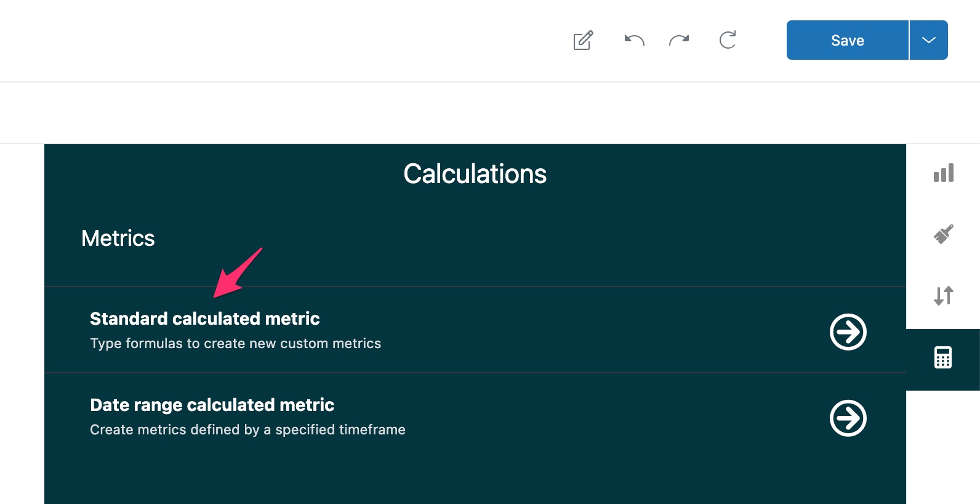Click the 'Create metrics defined by a specified timeframe' text
Image resolution: width=980 pixels, height=504 pixels.
coord(247,429)
